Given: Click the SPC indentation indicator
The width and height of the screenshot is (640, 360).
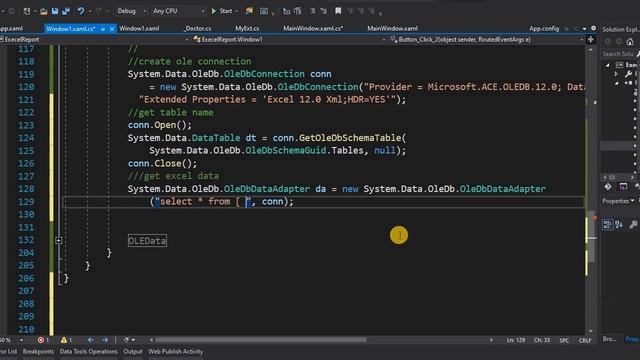Looking at the screenshot, I should pos(564,340).
